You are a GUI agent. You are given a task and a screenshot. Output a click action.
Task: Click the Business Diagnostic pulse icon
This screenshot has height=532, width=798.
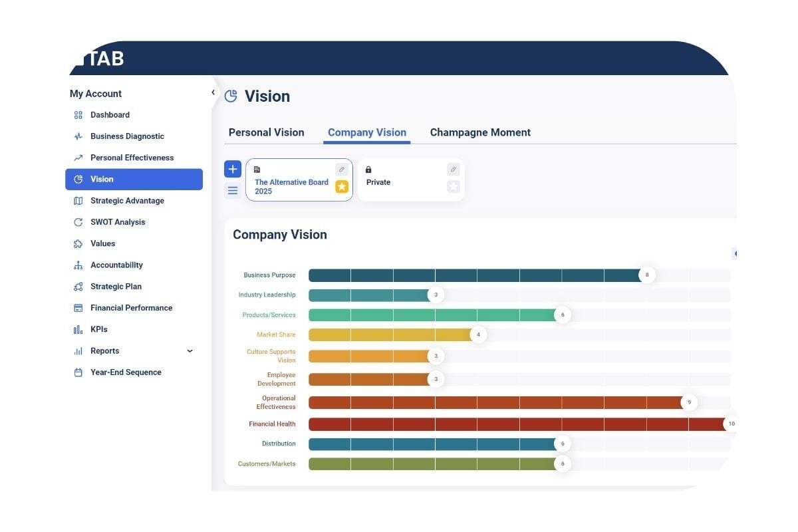[x=78, y=136]
